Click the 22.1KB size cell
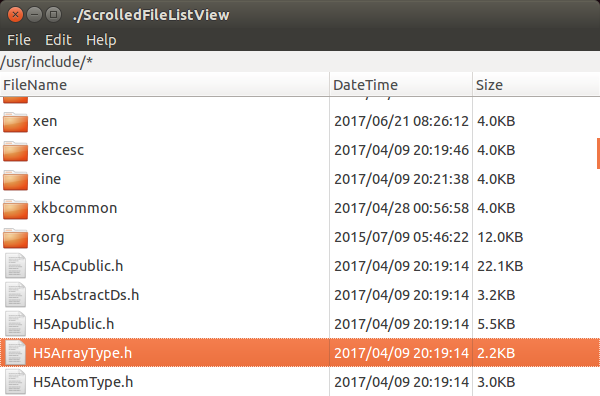The height and width of the screenshot is (396, 600). 500,266
